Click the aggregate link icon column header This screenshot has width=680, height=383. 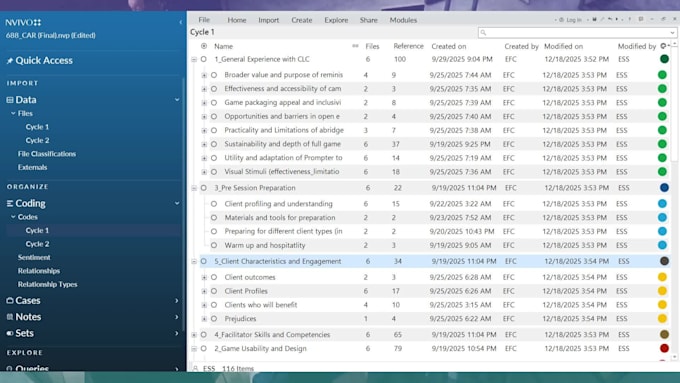pyautogui.click(x=355, y=46)
